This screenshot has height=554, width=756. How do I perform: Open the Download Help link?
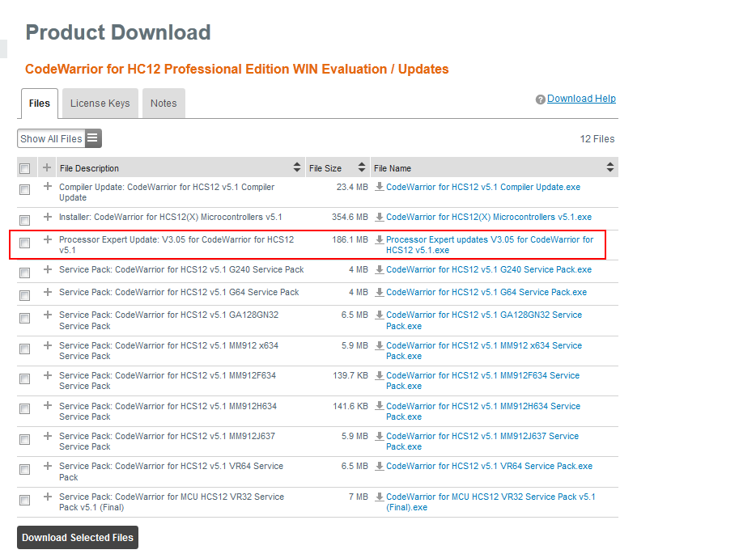point(581,99)
